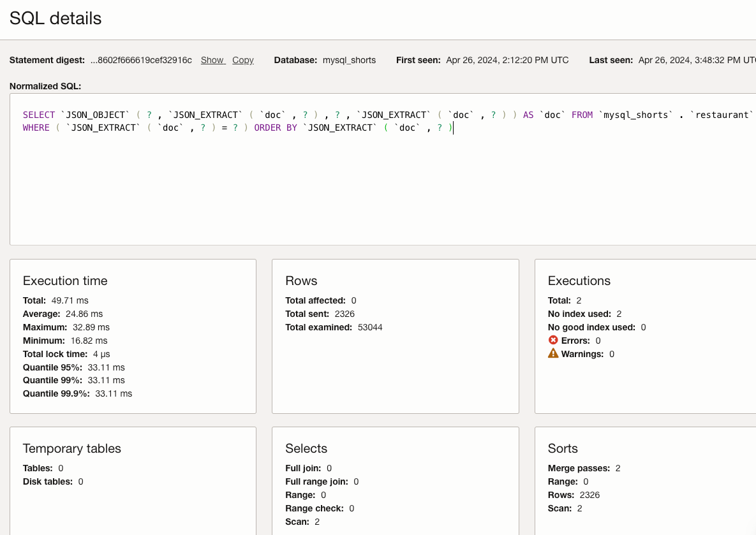Select the Total sent value 2326

pyautogui.click(x=345, y=314)
